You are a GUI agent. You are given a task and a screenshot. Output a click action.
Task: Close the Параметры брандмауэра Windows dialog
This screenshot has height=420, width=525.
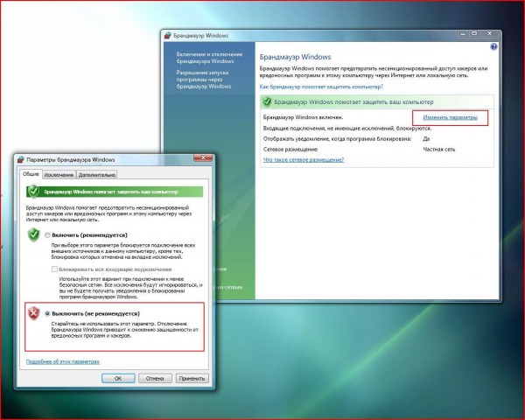point(203,157)
